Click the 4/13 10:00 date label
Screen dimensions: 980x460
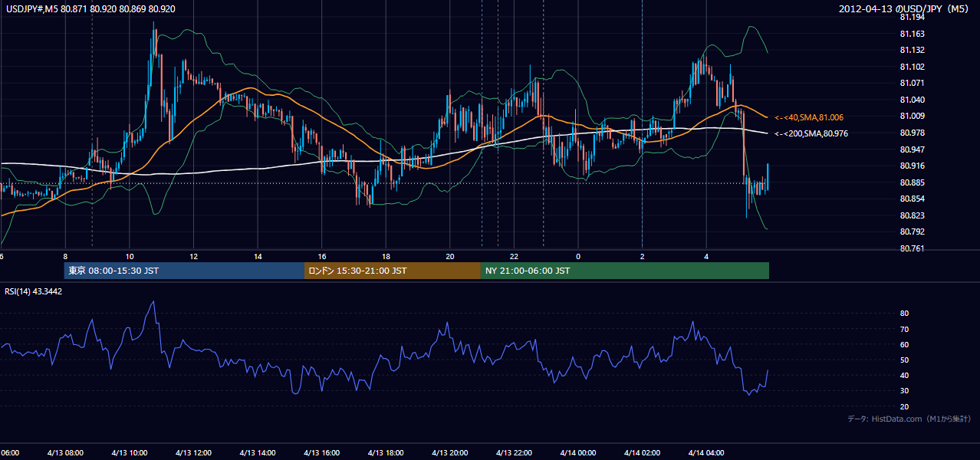(129, 453)
